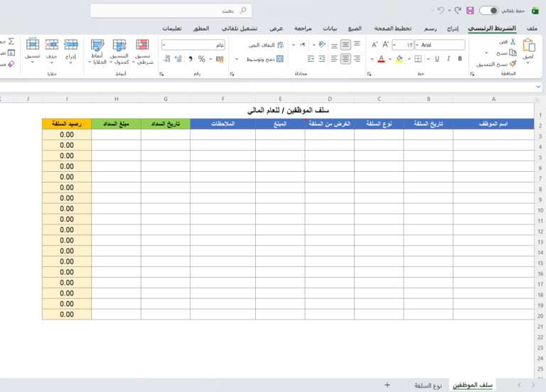Toggle the AutoSave (حفظ تلقائي) switch
Image resolution: width=546 pixels, height=392 pixels.
click(489, 11)
